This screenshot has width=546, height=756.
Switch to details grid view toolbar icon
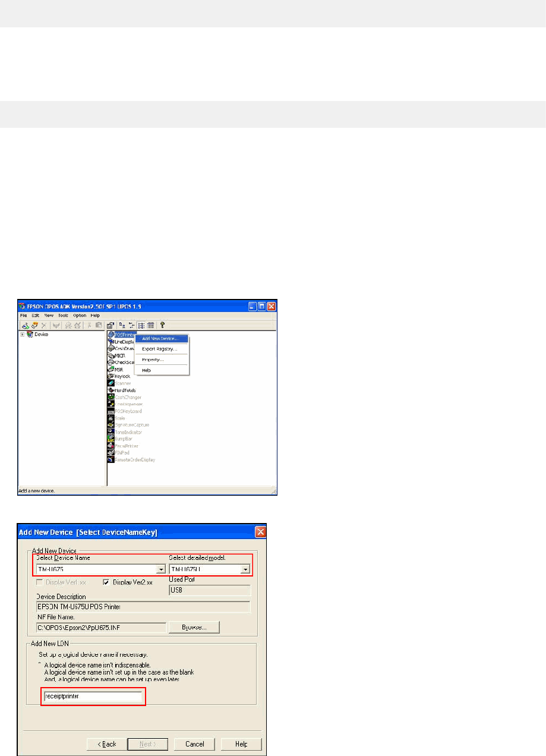(150, 325)
